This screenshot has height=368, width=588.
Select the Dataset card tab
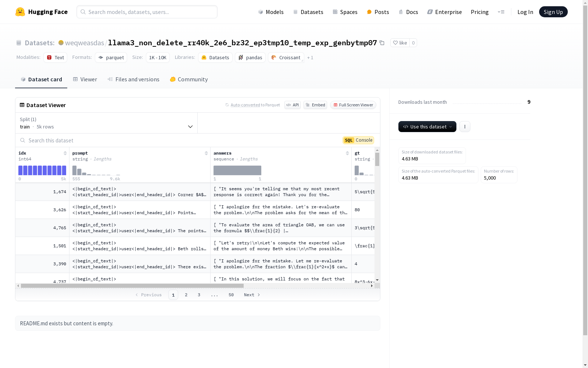pos(41,79)
